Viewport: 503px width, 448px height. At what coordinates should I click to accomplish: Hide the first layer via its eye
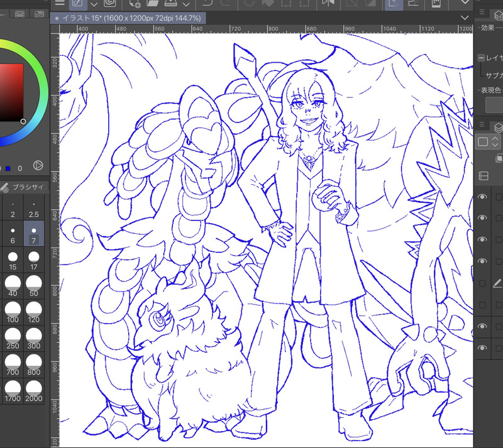[482, 197]
